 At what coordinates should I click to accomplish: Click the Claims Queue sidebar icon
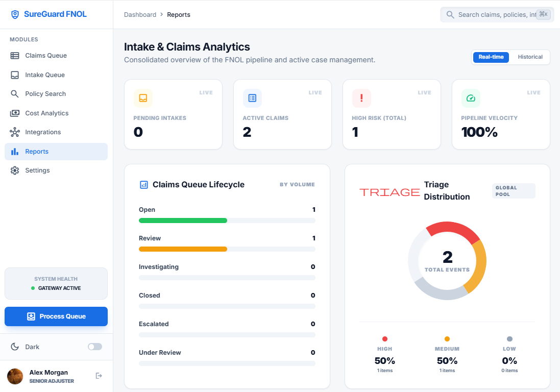point(15,56)
